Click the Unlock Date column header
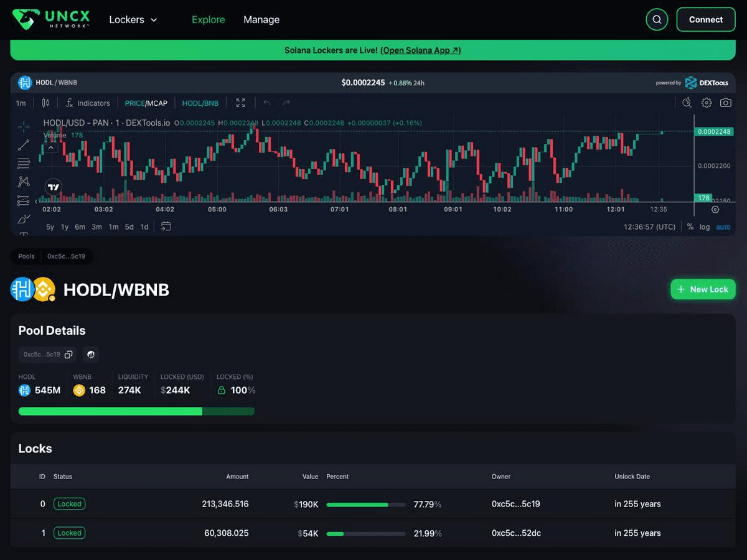Image resolution: width=747 pixels, height=560 pixels. [632, 477]
